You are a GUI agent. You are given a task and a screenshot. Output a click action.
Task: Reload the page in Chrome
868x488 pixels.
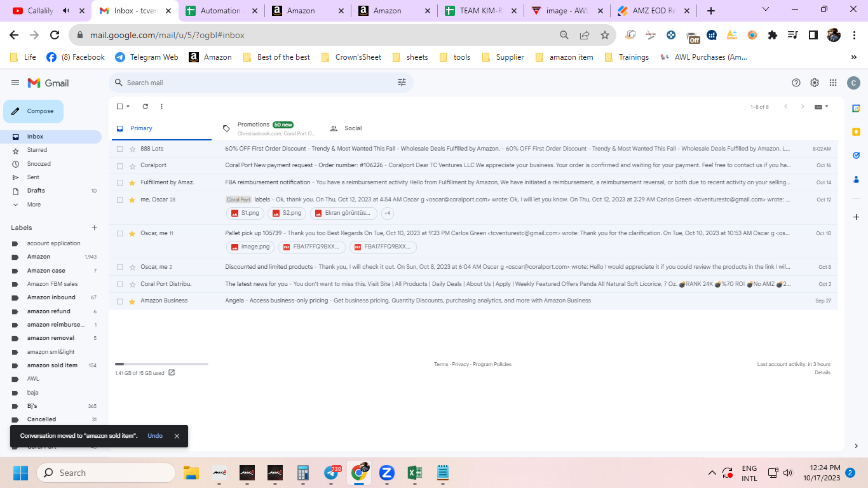coord(55,35)
